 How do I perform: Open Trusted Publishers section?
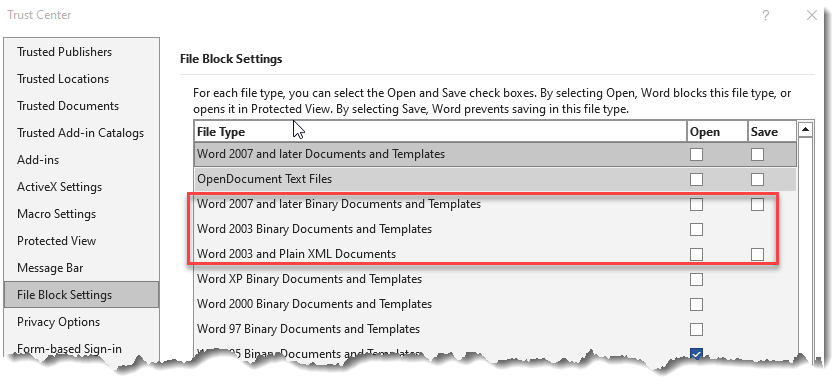81,52
